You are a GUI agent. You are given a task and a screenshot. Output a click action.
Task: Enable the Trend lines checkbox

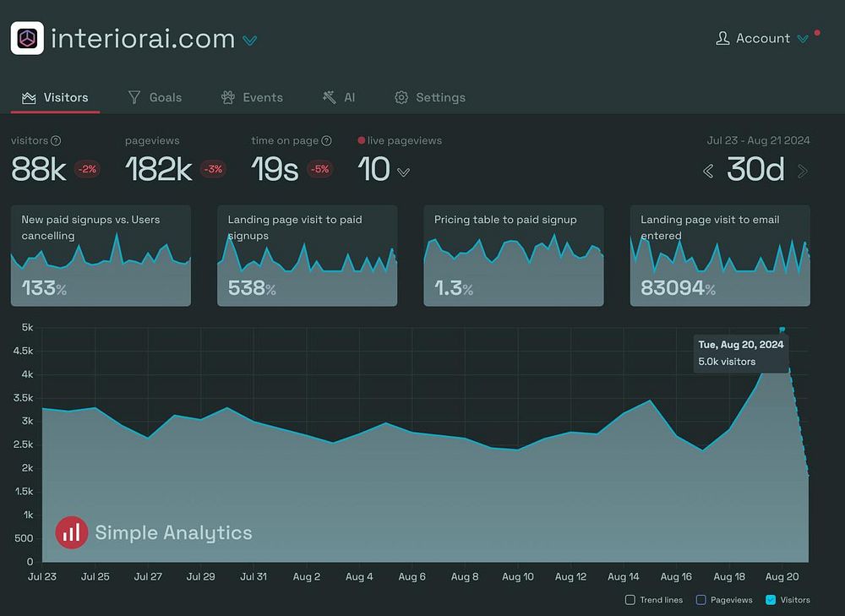pos(630,600)
